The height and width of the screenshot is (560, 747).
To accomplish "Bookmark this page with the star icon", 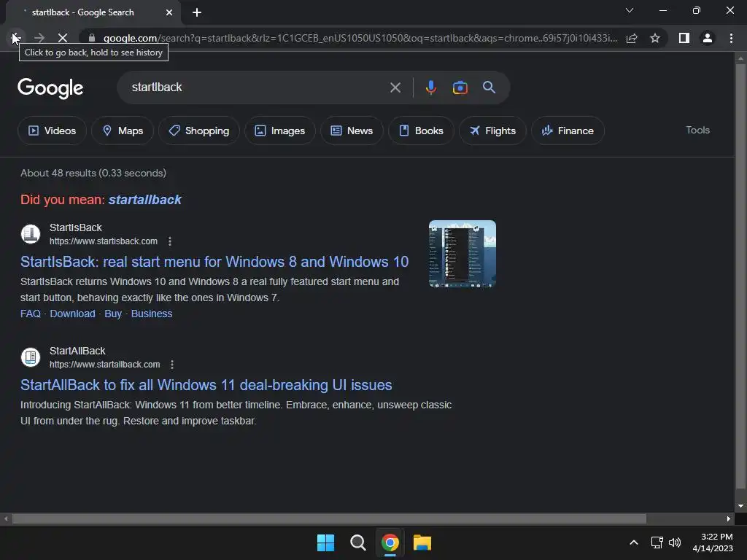I will [x=655, y=38].
